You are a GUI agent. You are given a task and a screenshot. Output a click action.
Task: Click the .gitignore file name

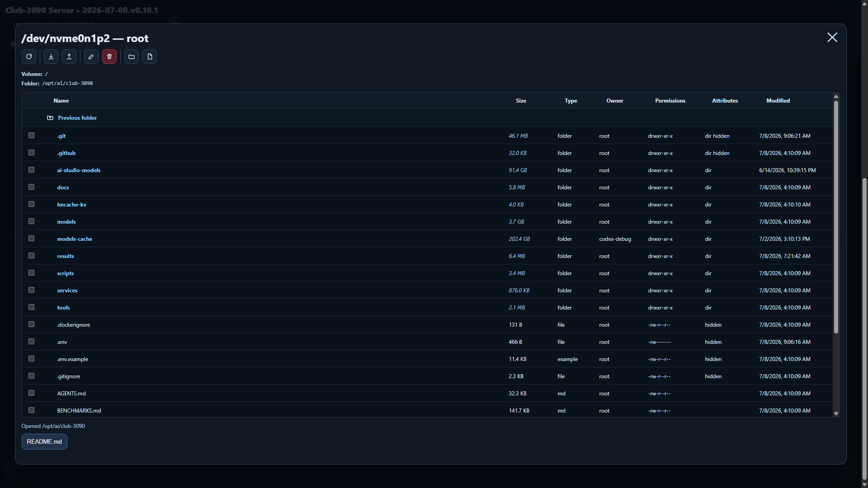tap(69, 376)
